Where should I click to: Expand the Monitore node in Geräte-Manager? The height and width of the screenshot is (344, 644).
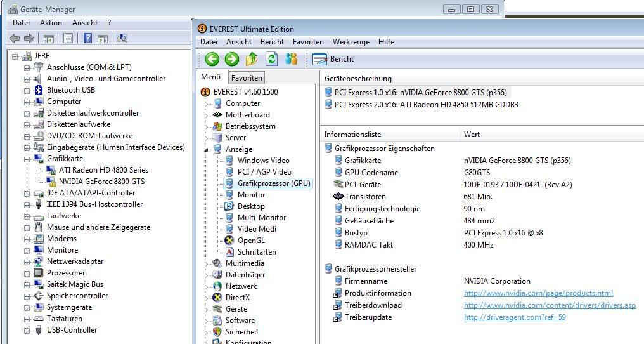[27, 251]
